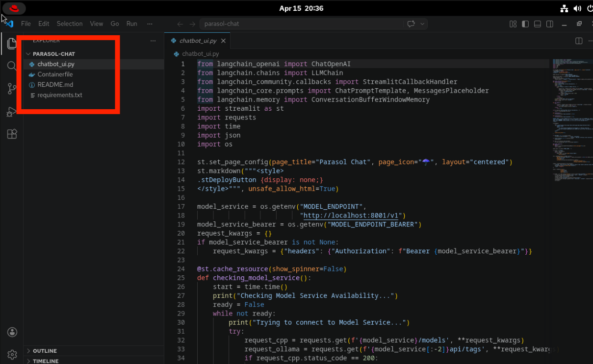593x364 pixels.
Task: Open the Selection menu
Action: point(70,24)
